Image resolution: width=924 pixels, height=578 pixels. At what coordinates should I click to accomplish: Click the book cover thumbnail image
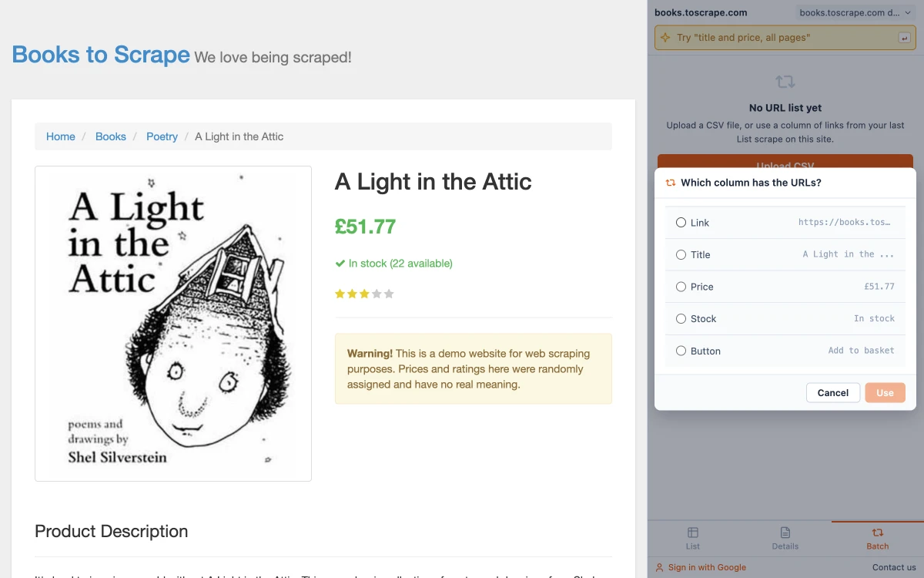[173, 324]
